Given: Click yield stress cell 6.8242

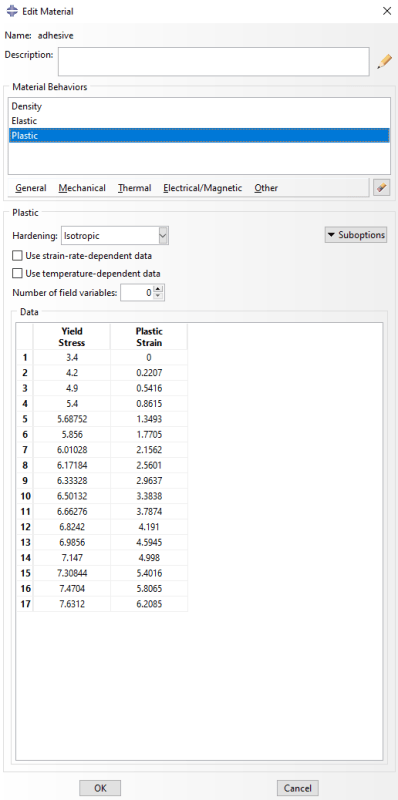Looking at the screenshot, I should click(71, 527).
